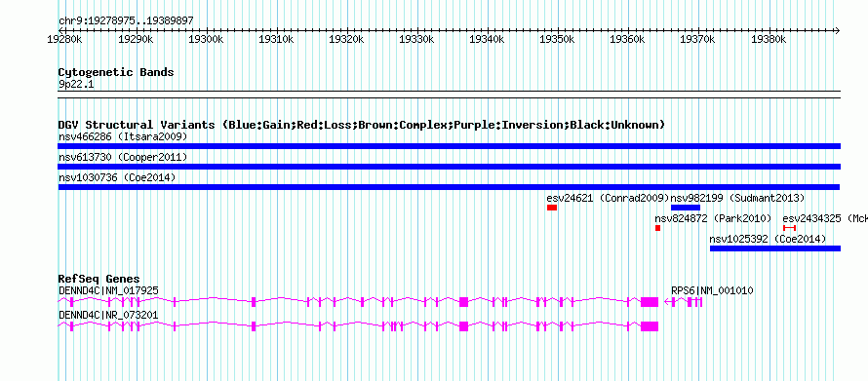Click the 19370k ruler tick label
Screen dimensions: 868x381
tap(698, 40)
